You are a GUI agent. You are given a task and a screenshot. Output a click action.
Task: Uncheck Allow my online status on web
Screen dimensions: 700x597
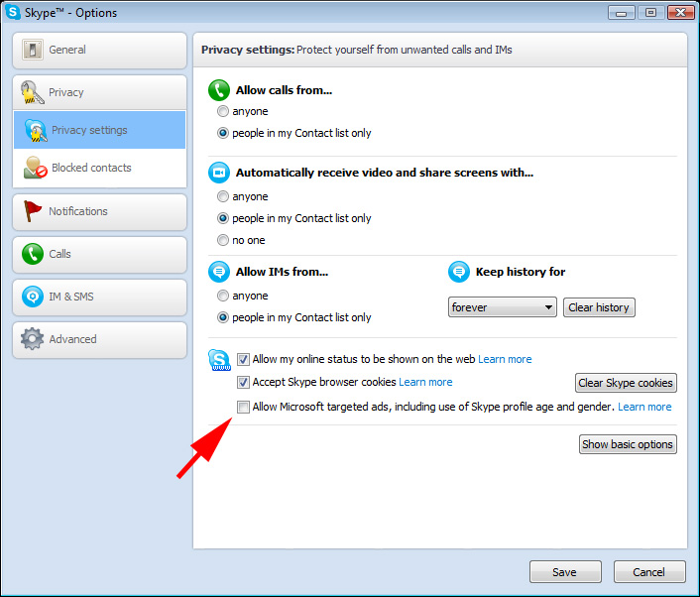coord(243,359)
